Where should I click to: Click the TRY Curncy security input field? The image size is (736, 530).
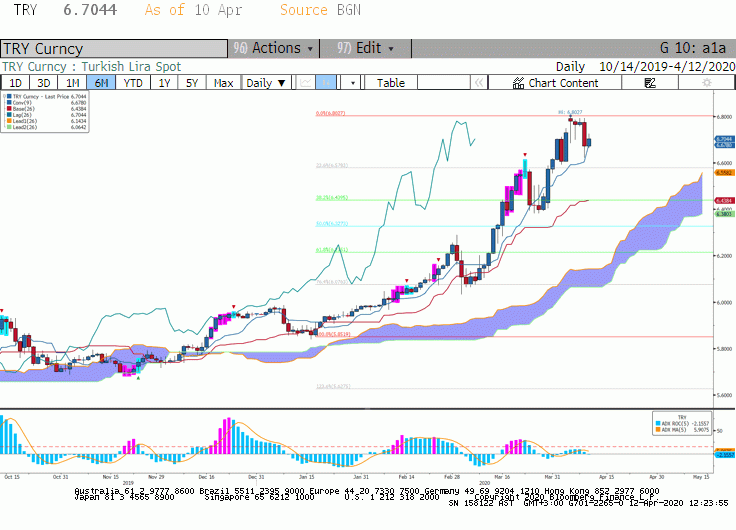point(114,48)
